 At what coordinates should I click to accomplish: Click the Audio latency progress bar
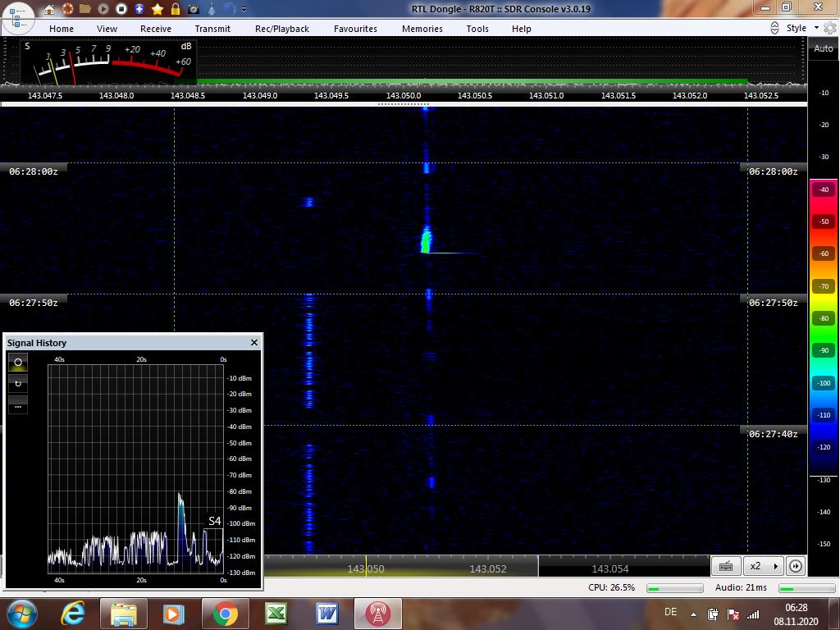[807, 588]
